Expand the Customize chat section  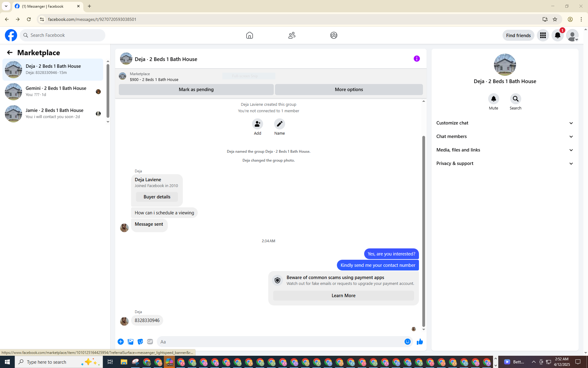505,123
